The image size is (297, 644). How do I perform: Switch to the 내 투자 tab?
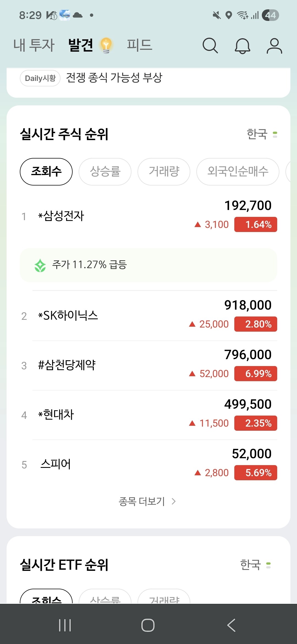[x=34, y=45]
